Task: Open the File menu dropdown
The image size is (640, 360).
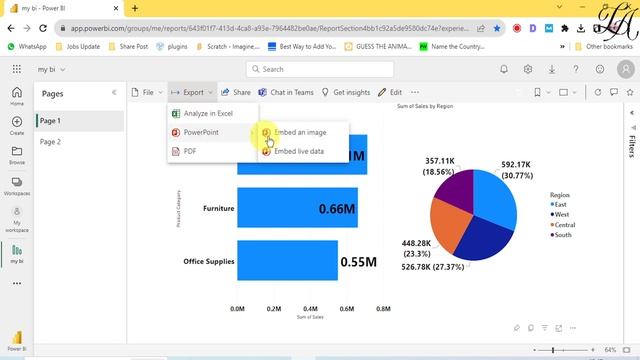Action: (x=147, y=92)
